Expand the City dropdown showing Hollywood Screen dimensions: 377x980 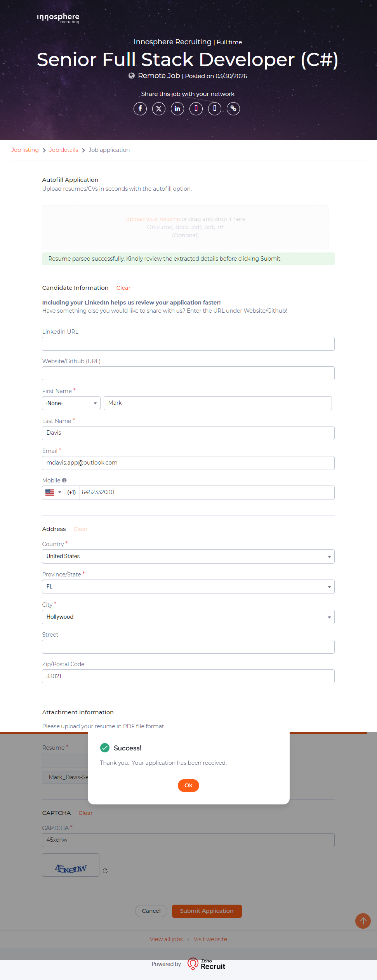[x=188, y=617]
